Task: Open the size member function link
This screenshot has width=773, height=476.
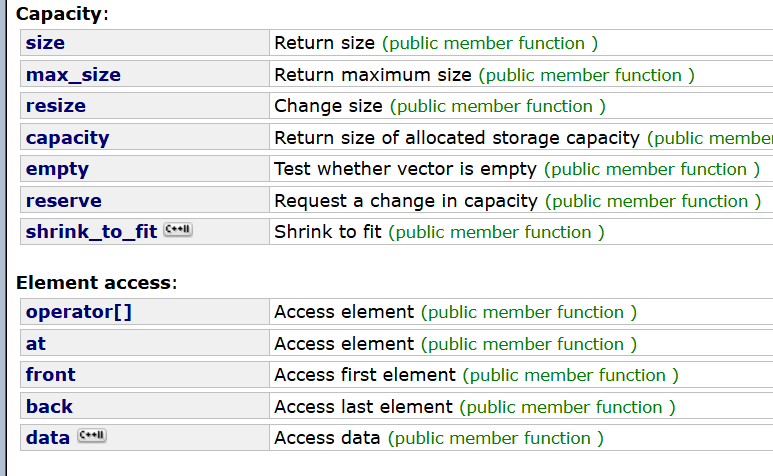Action: (45, 43)
